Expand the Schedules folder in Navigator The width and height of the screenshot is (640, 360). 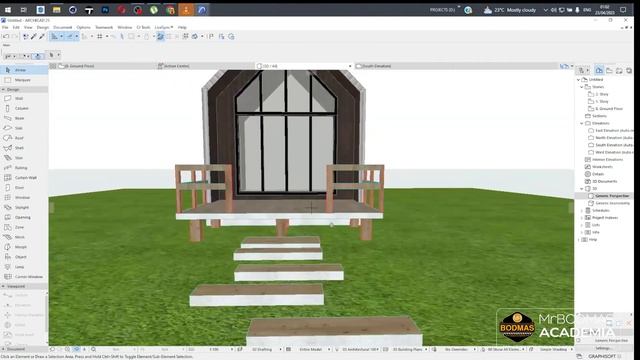click(582, 211)
